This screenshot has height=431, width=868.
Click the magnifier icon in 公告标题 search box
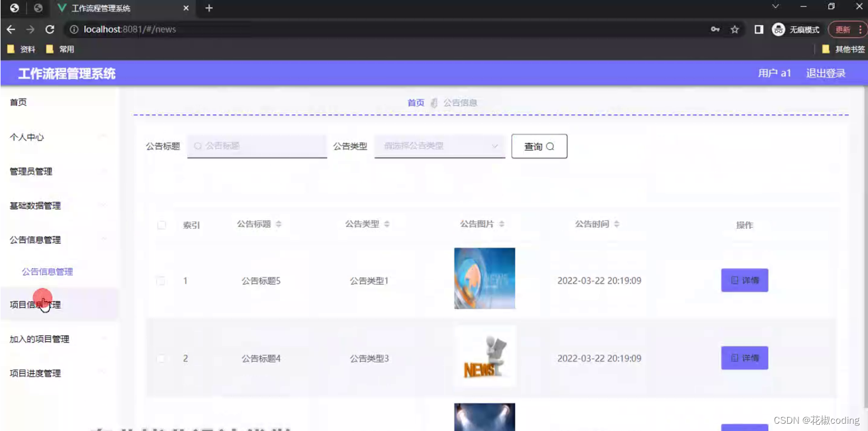pyautogui.click(x=198, y=146)
